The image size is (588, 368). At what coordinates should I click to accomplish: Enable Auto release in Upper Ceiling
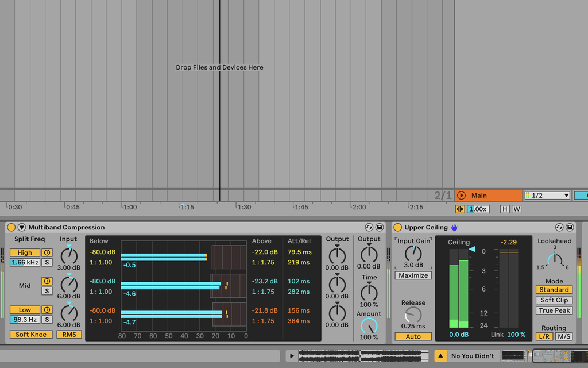413,336
